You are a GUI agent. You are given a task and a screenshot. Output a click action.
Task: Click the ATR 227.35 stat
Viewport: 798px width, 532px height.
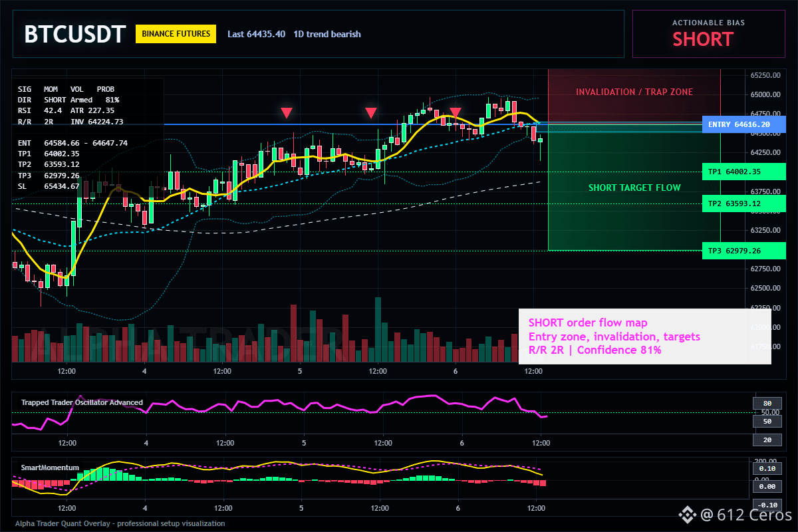click(92, 110)
